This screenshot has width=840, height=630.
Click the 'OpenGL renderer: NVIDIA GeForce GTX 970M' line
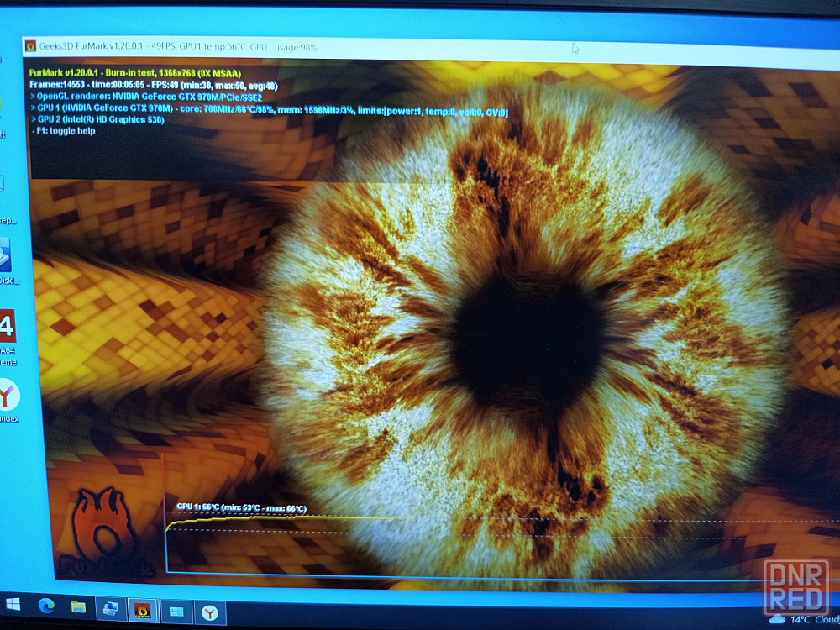[146, 97]
